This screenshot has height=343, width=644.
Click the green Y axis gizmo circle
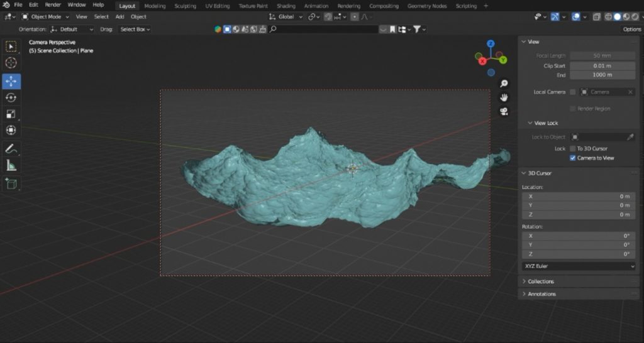[503, 60]
